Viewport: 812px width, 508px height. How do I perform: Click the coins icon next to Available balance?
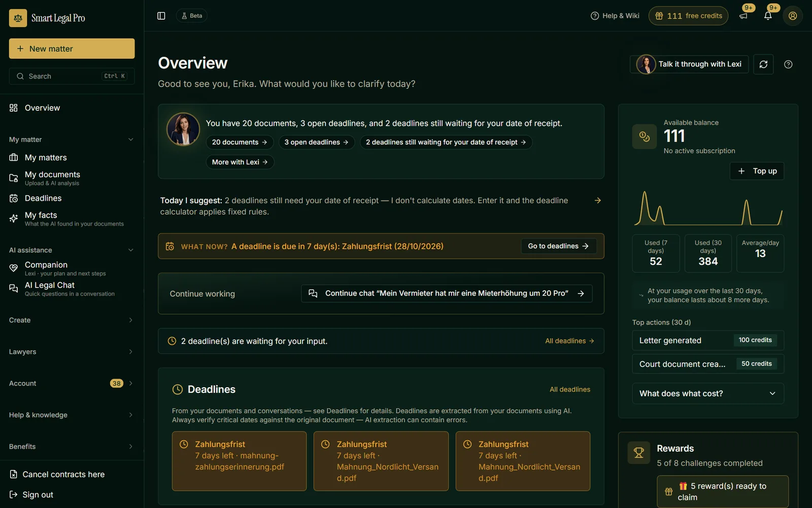click(x=645, y=137)
